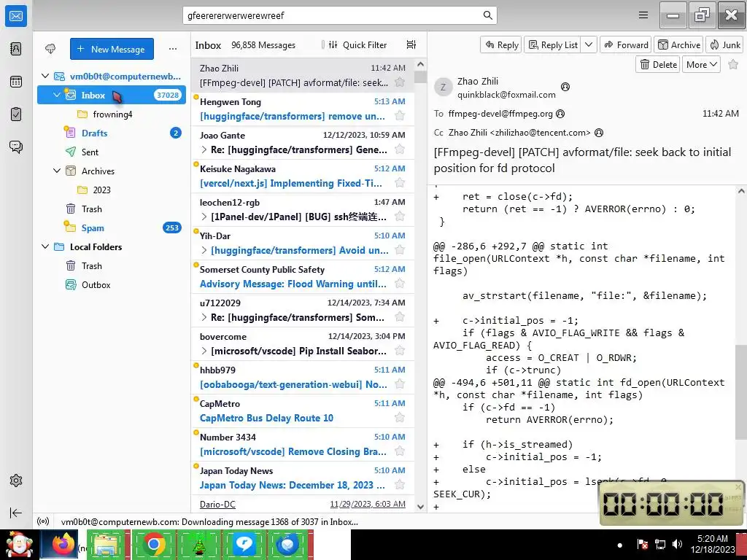Toggle star on Keisuke Nagakawa message
This screenshot has width=747, height=560.
point(400,183)
